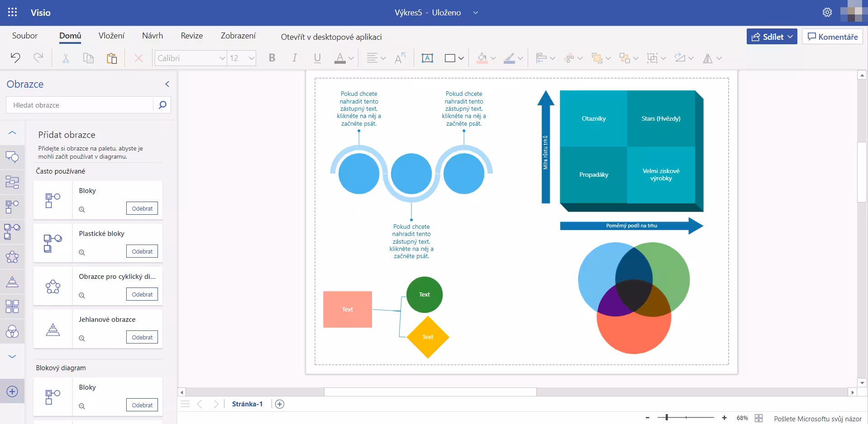This screenshot has height=424, width=868.
Task: Click Pošlete Microsoftu svůj názor link
Action: 818,419
